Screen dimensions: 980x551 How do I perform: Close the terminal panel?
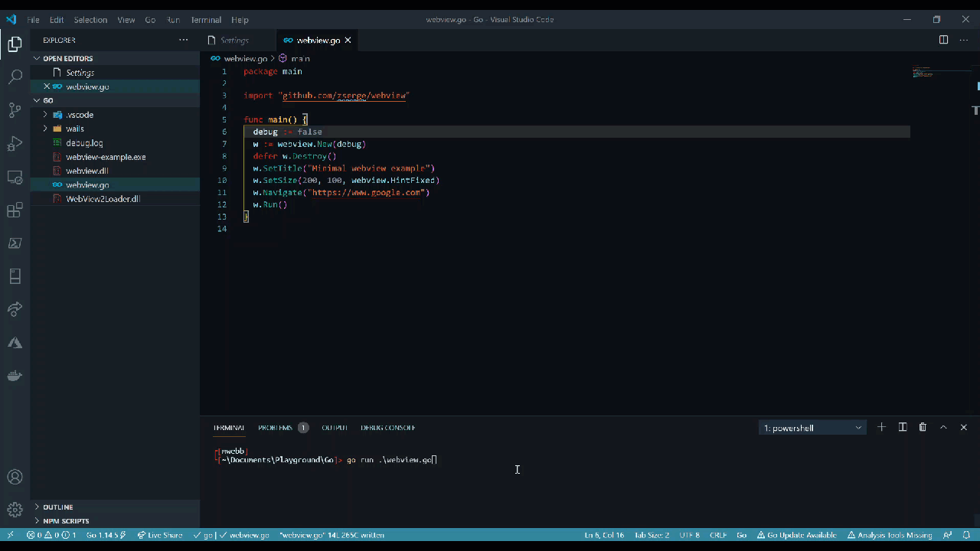[964, 427]
